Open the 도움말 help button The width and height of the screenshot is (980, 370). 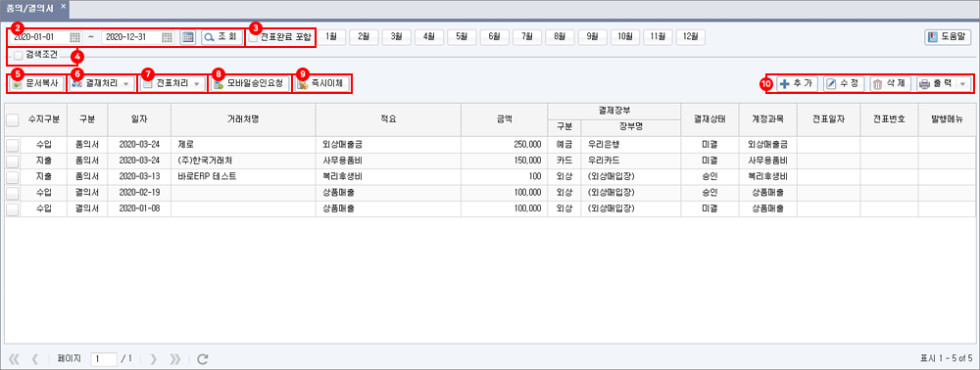[948, 37]
